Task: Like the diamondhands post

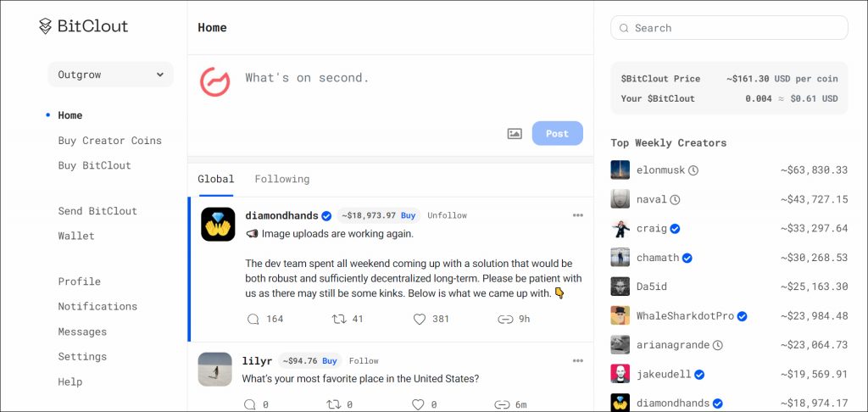Action: tap(419, 320)
